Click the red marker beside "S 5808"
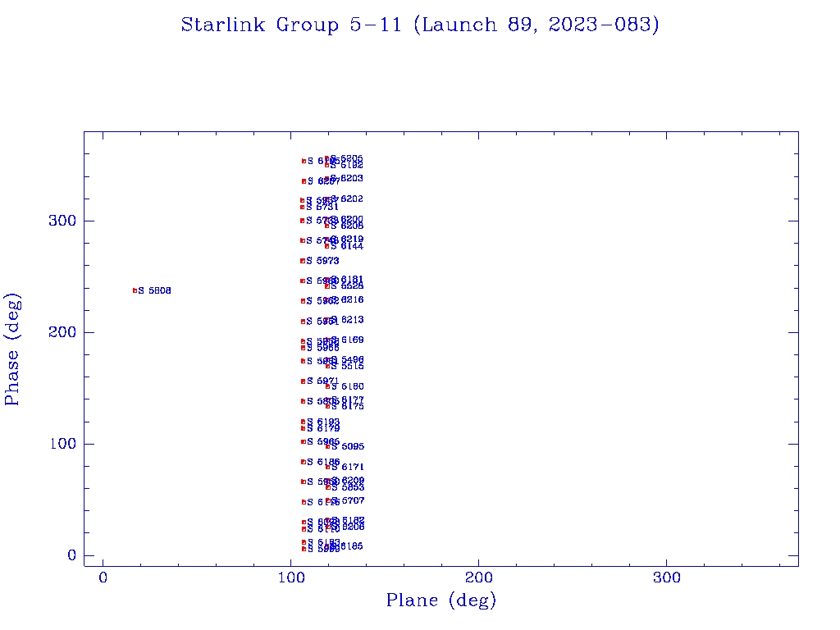The image size is (840, 630). click(x=135, y=290)
